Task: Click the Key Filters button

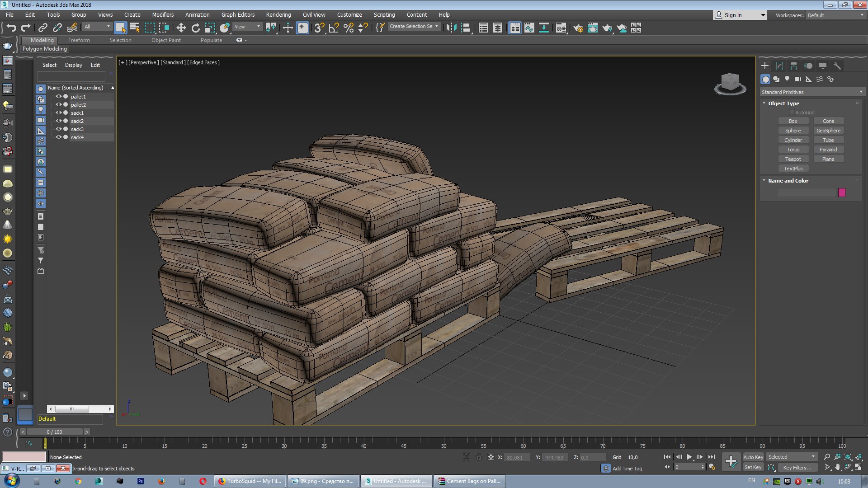Action: (797, 468)
